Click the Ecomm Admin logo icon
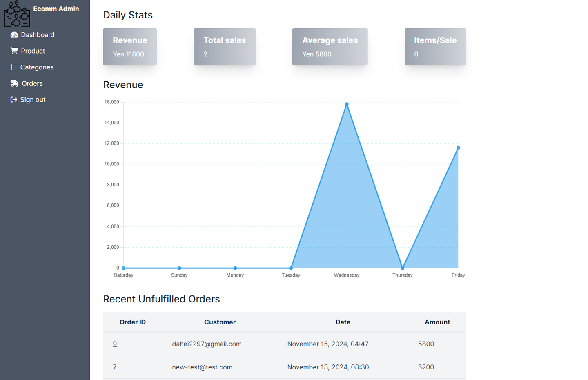588x380 pixels. tap(17, 13)
